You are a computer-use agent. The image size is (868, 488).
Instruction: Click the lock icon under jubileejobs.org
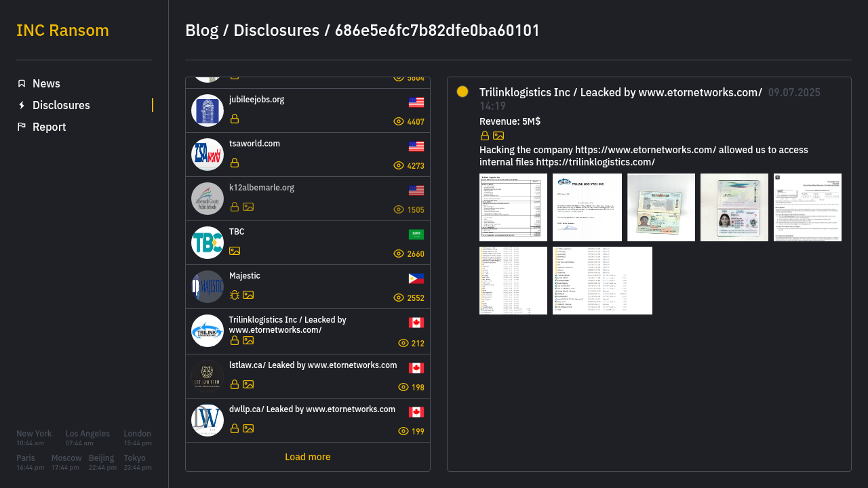pyautogui.click(x=235, y=119)
